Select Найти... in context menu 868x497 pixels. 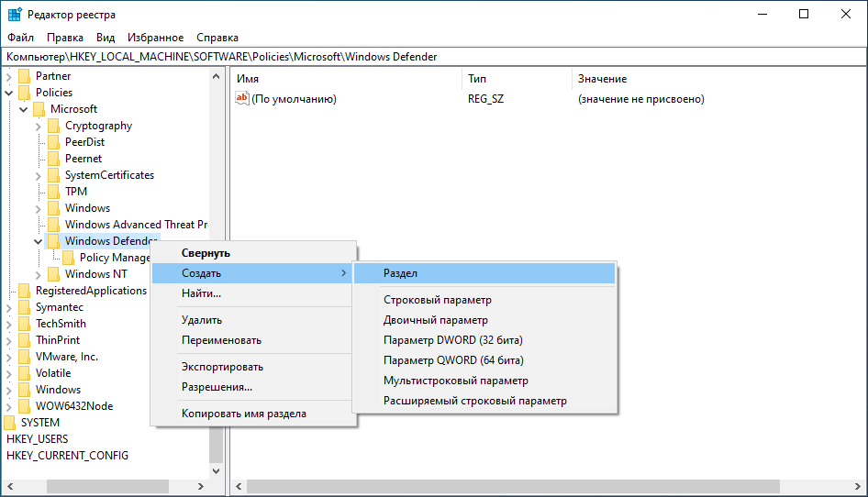click(x=253, y=293)
